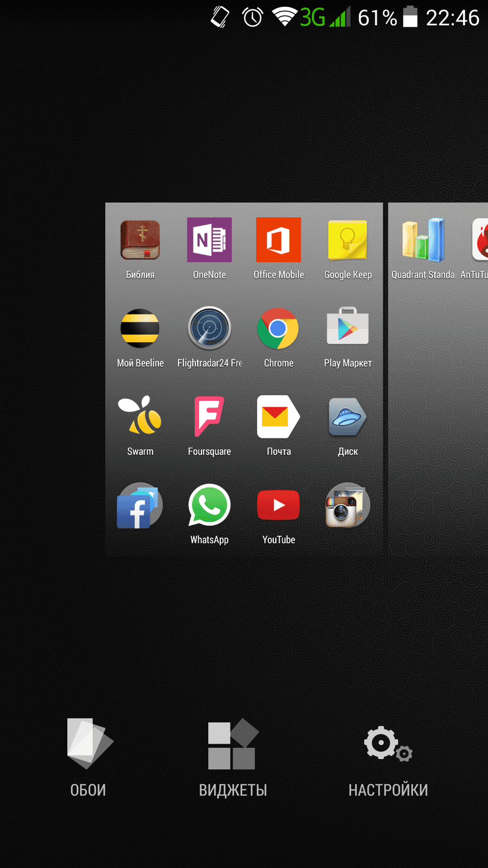Open the Instagram folder
Viewport: 488px width, 868px height.
pos(347,505)
